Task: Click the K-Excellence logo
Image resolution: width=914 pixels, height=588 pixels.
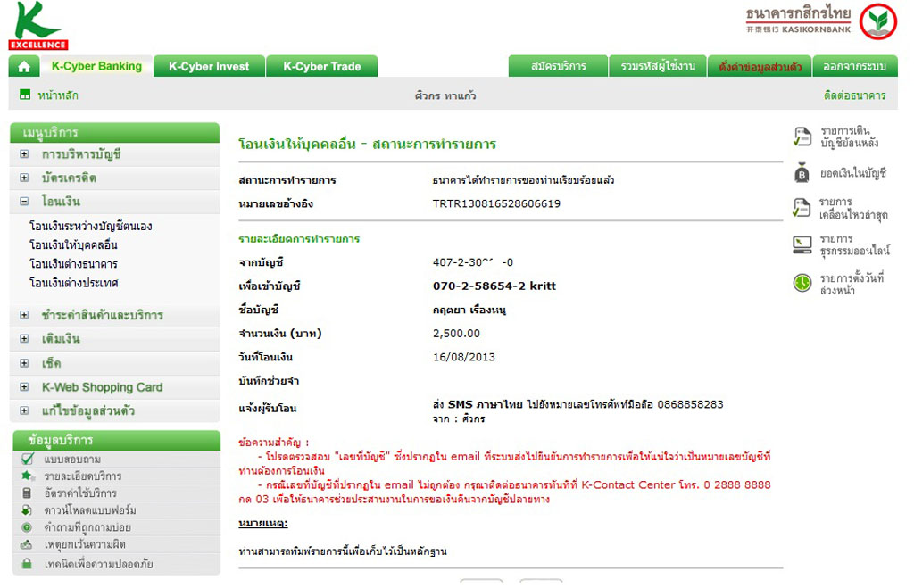Action: pos(37,26)
